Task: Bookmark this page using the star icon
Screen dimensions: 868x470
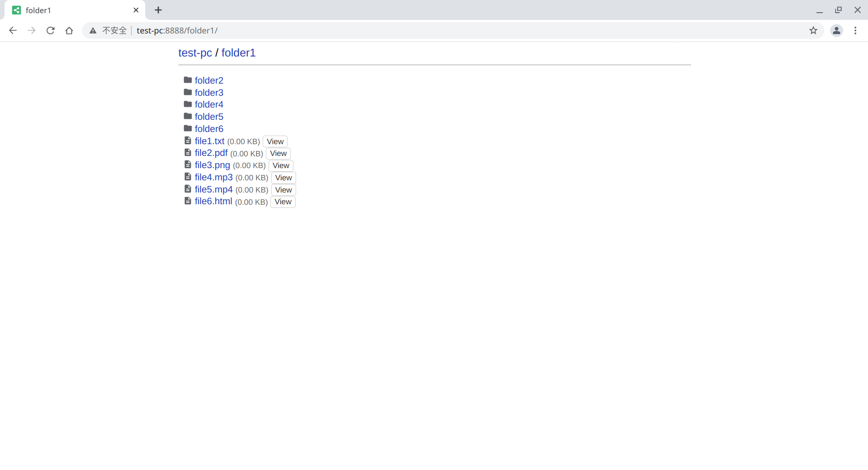Action: 814,30
